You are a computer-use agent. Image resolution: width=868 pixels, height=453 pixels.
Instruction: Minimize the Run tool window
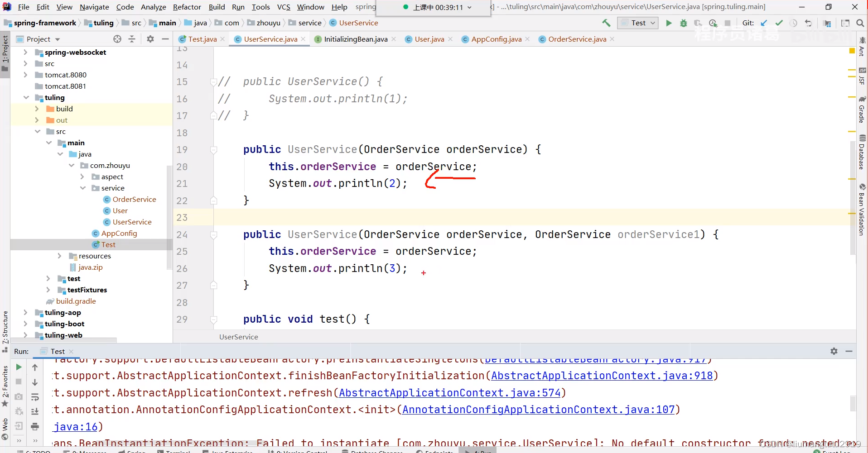(849, 351)
